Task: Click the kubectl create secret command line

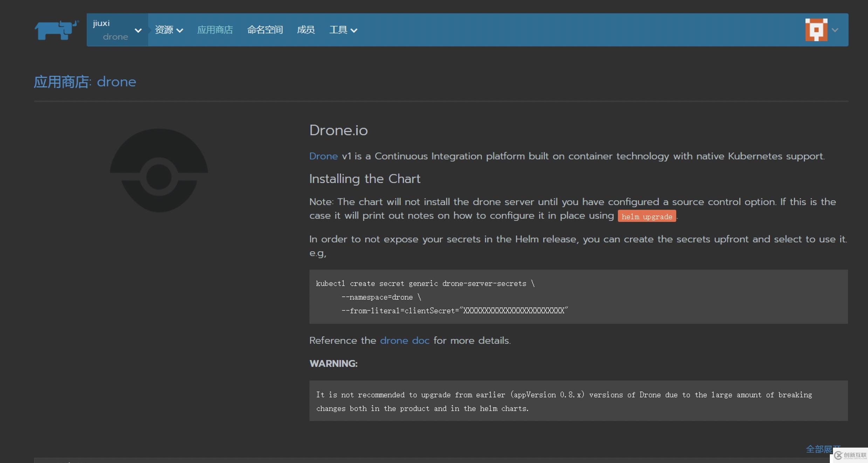Action: 425,284
